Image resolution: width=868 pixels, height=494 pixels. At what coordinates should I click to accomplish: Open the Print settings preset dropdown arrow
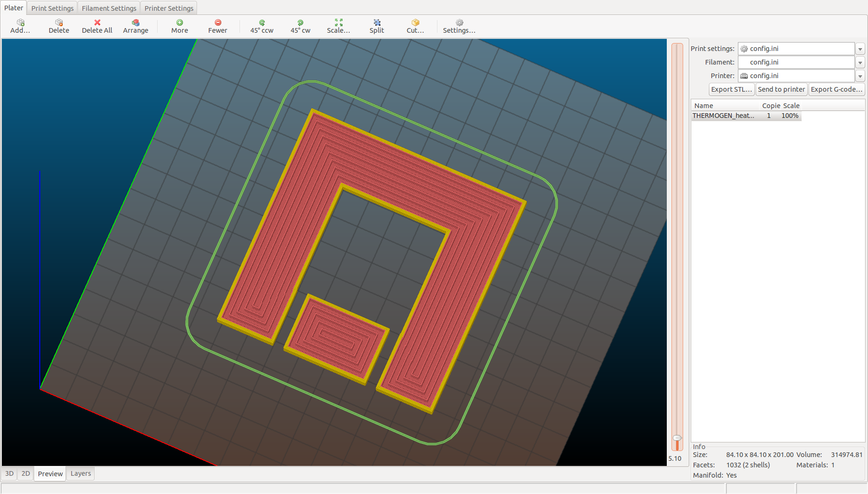(x=860, y=49)
